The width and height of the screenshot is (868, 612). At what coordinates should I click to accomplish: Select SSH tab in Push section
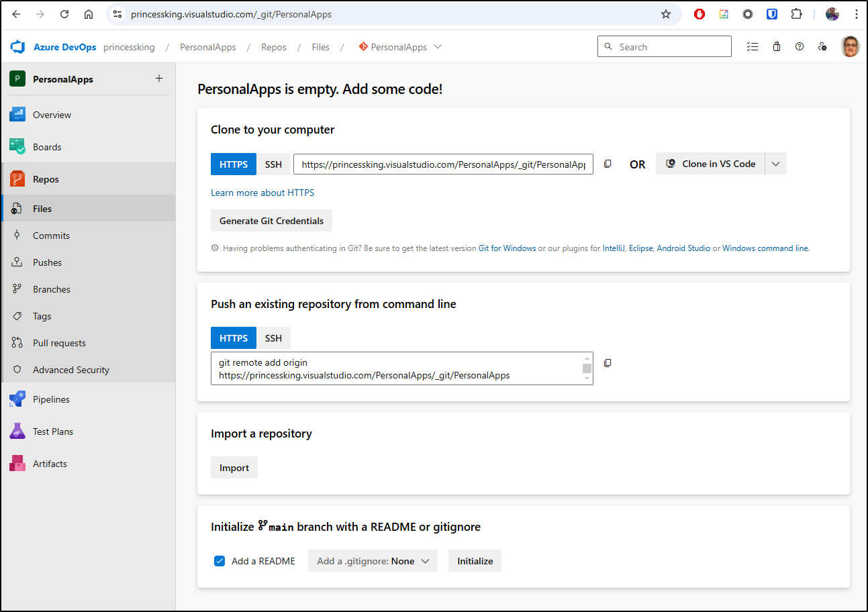[273, 338]
